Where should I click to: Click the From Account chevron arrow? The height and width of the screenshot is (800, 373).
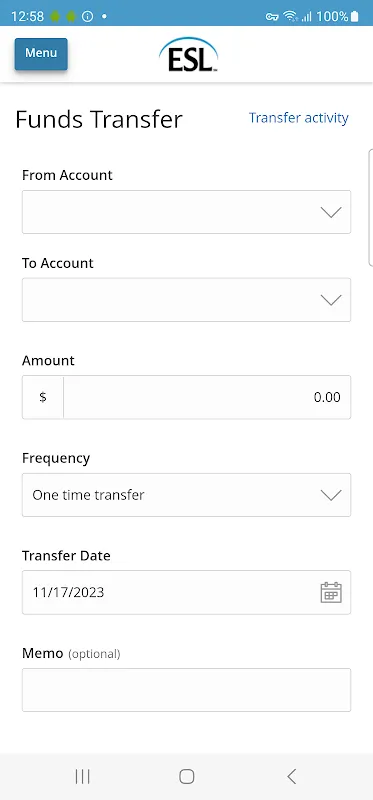[x=331, y=212]
